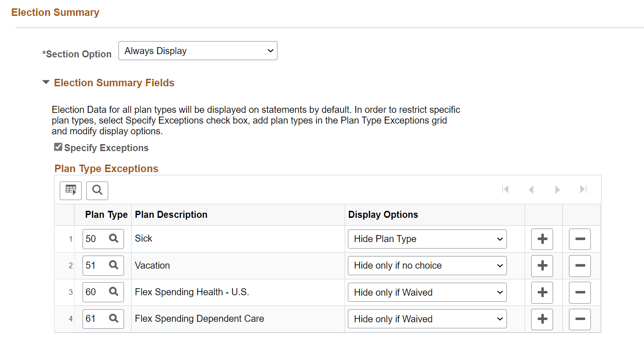644x347 pixels.
Task: Add a row after the Sick plan
Action: tap(542, 239)
